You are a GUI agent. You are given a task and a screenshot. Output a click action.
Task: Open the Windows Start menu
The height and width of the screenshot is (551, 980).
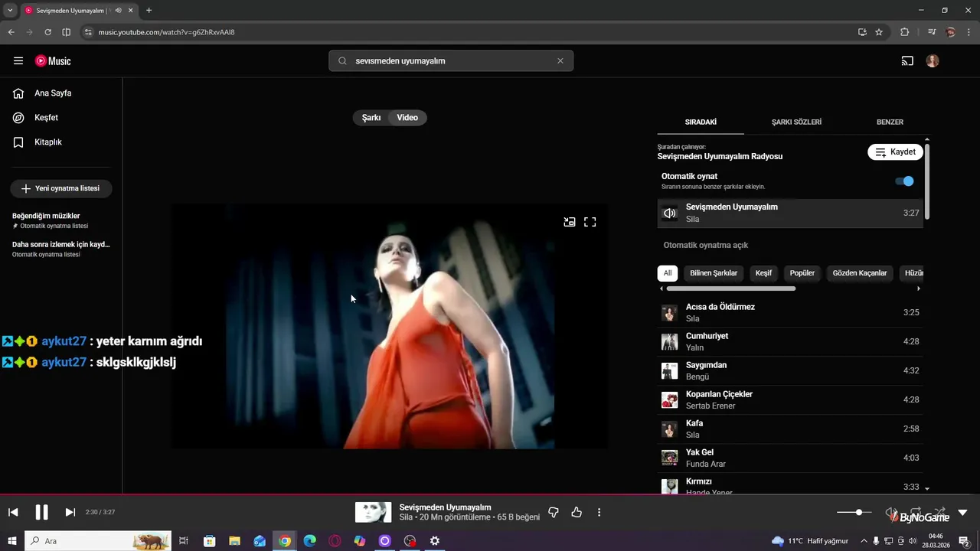pos(12,541)
